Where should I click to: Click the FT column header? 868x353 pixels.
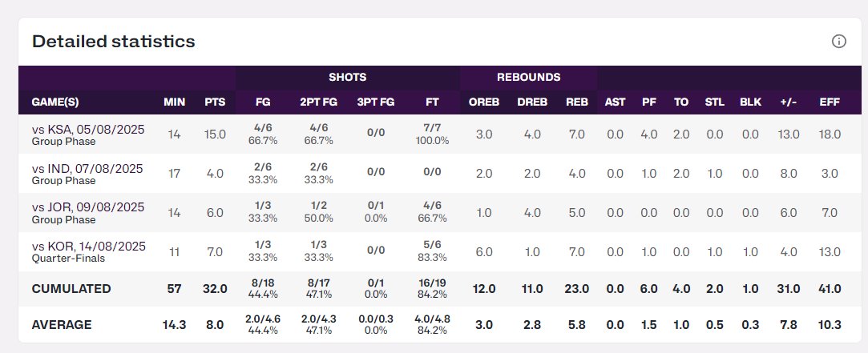(x=432, y=102)
